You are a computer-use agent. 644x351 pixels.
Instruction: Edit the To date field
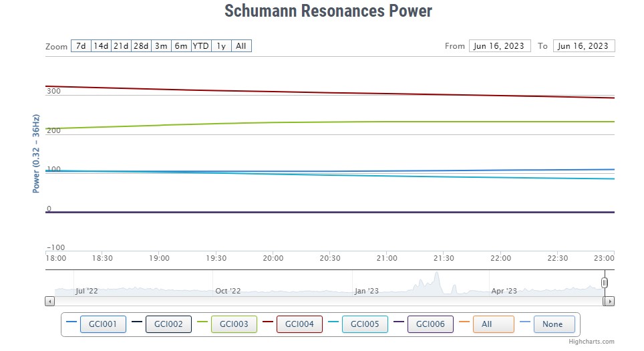pos(583,46)
